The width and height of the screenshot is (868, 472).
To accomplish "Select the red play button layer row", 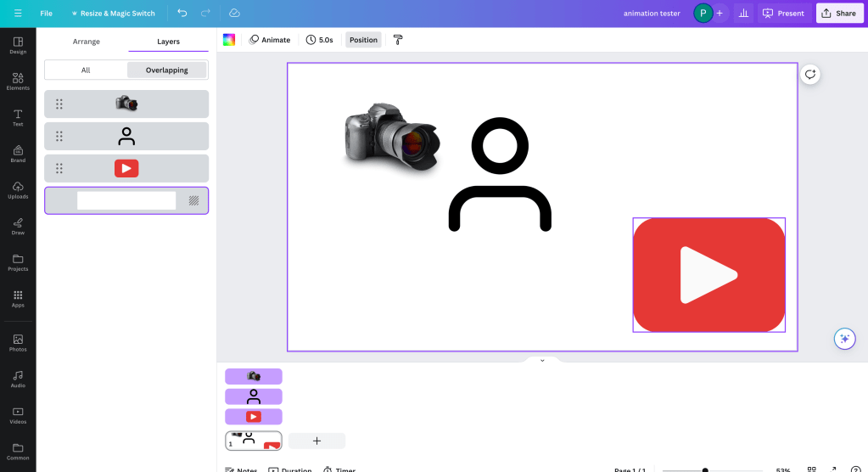I will coord(126,168).
